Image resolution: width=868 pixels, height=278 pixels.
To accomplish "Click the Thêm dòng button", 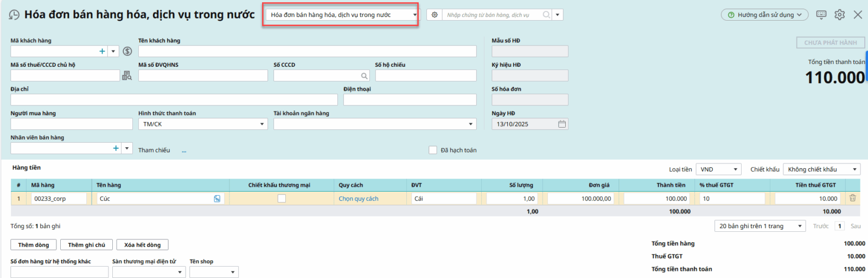I will pyautogui.click(x=33, y=245).
